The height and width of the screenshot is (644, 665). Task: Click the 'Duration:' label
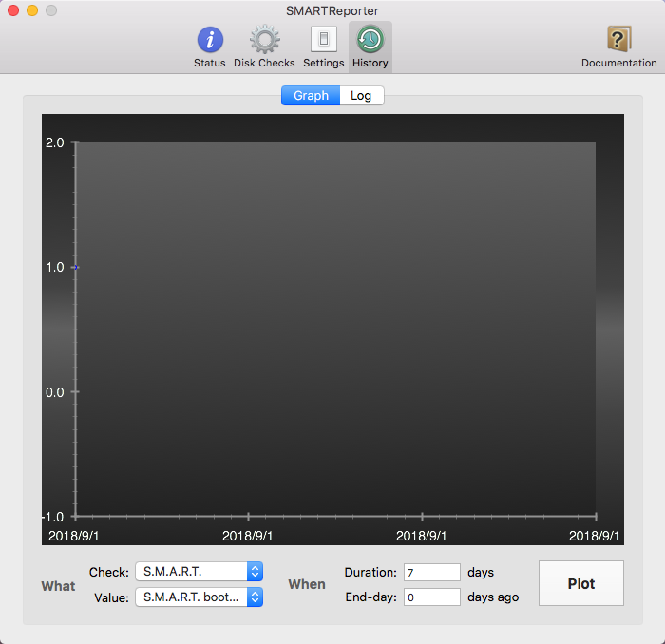pyautogui.click(x=370, y=573)
